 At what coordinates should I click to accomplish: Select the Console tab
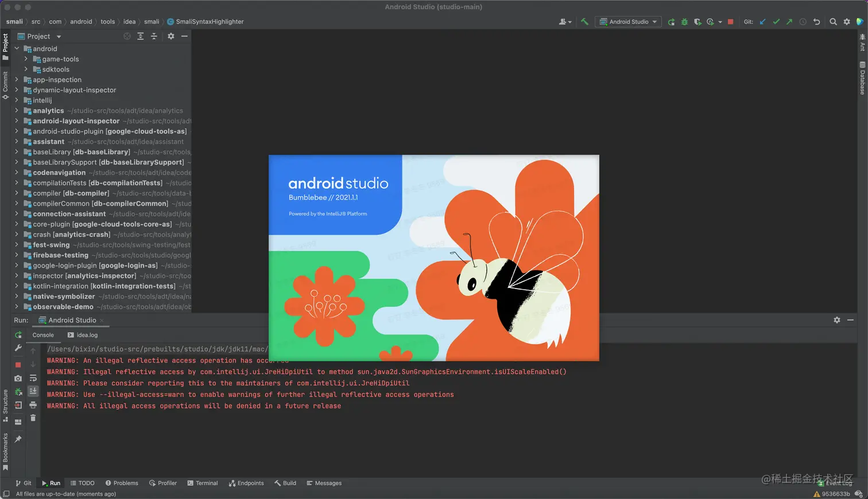coord(43,335)
